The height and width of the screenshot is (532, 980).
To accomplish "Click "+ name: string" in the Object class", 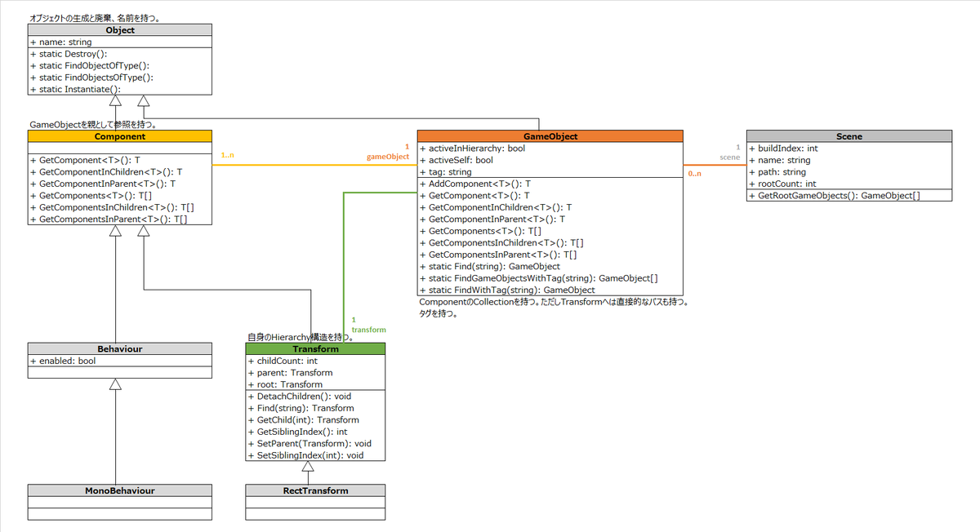I will tap(61, 42).
